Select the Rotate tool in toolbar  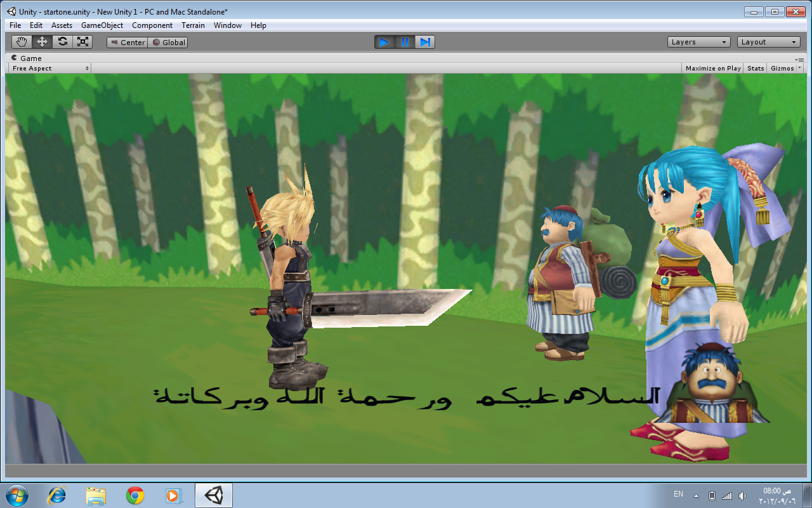pos(62,42)
